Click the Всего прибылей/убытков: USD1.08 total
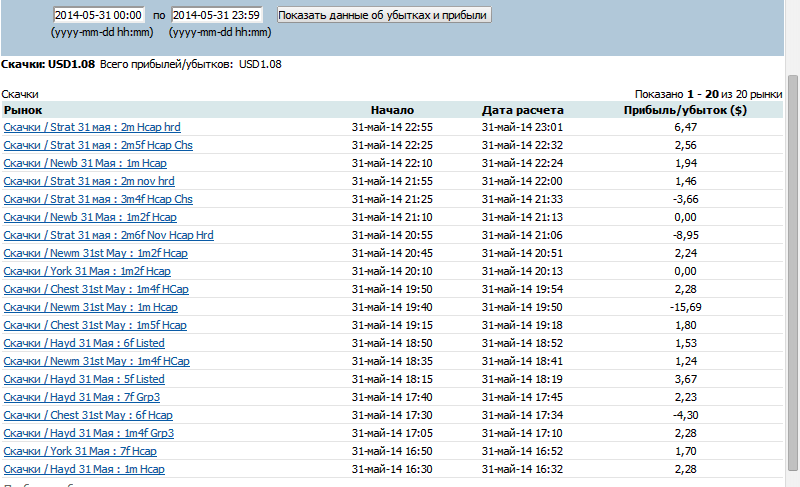Image resolution: width=800 pixels, height=487 pixels. pyautogui.click(x=191, y=64)
